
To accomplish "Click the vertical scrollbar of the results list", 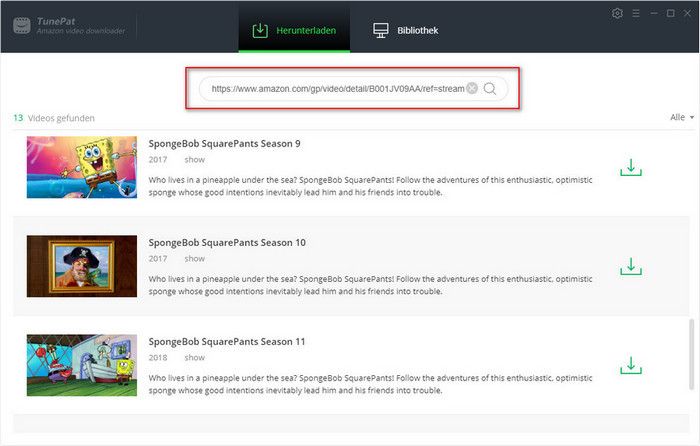I will pyautogui.click(x=692, y=354).
